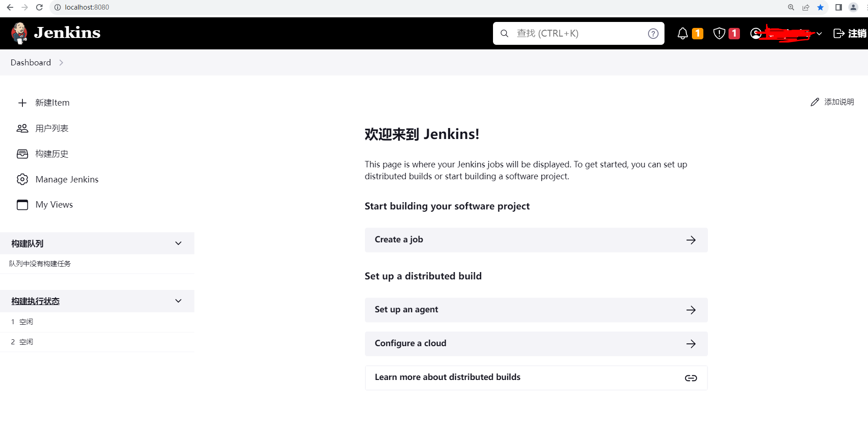Expand the Dashboard breadcrumb chevron

click(x=61, y=63)
